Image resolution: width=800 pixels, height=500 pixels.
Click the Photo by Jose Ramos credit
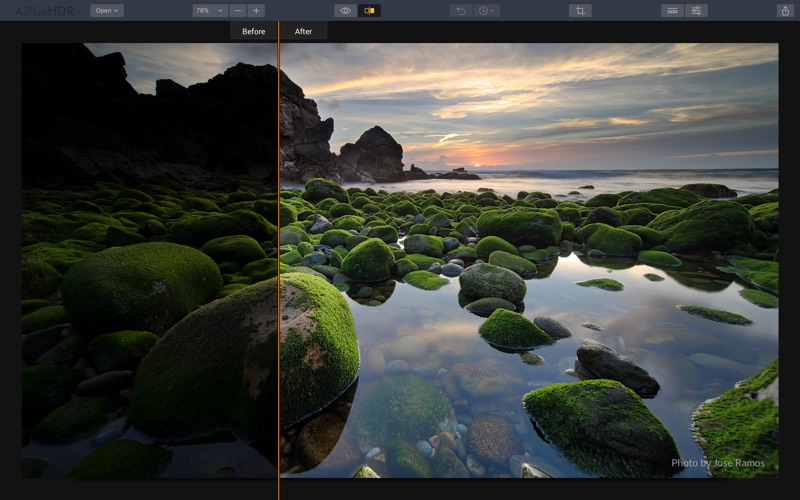point(718,462)
